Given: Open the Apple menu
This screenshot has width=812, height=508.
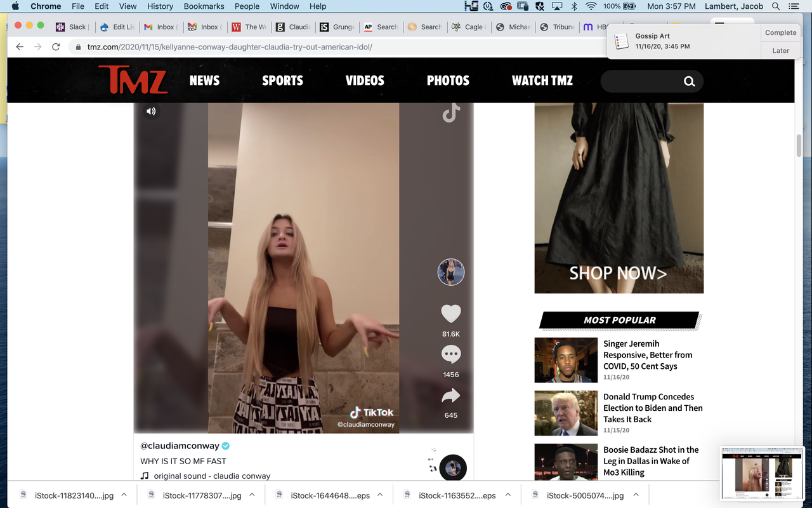Looking at the screenshot, I should point(15,6).
